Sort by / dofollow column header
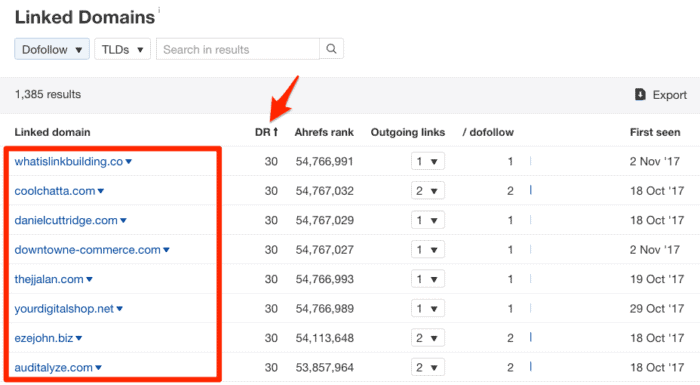The height and width of the screenshot is (385, 700). tap(488, 132)
